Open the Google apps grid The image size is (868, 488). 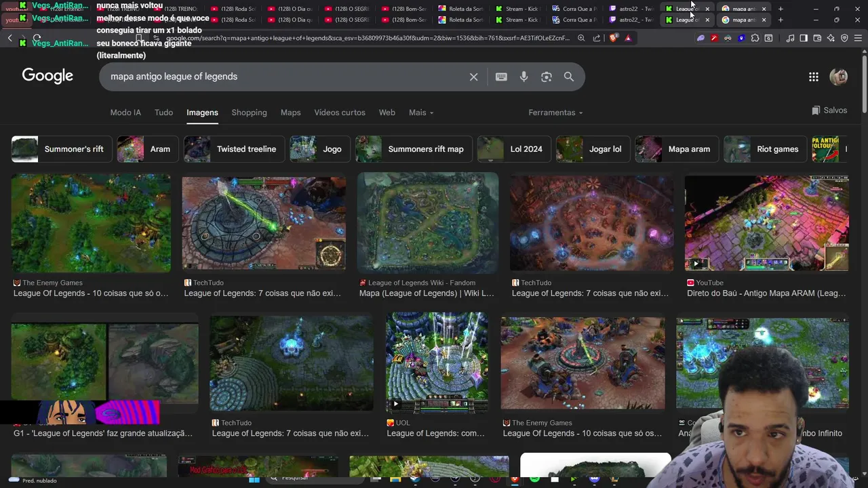(814, 77)
